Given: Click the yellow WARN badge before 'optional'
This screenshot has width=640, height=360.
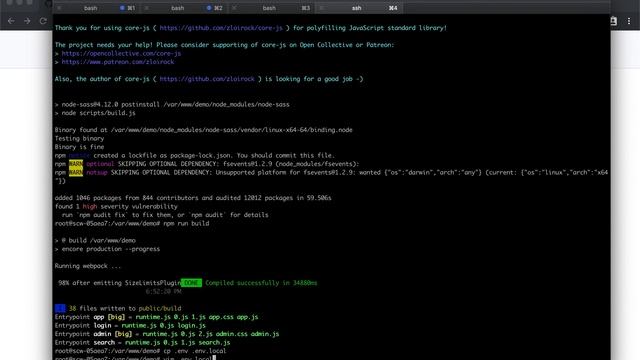Looking at the screenshot, I should point(76,164).
